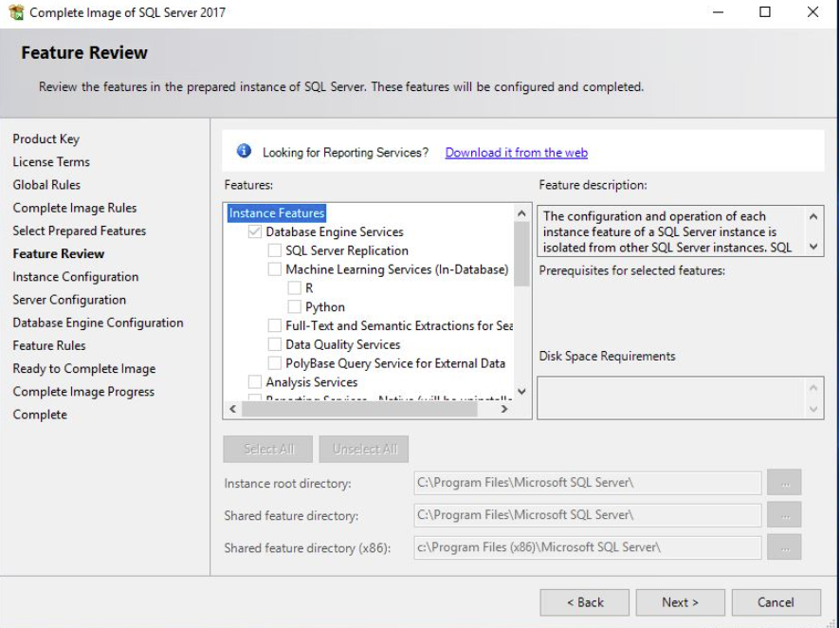Toggle the Analysis Services checkbox

coord(254,382)
